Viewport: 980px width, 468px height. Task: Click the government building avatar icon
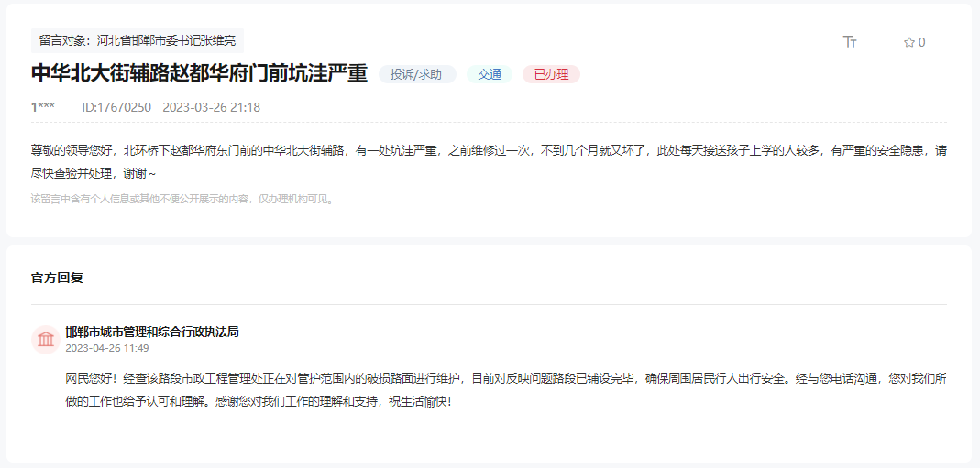(x=46, y=340)
